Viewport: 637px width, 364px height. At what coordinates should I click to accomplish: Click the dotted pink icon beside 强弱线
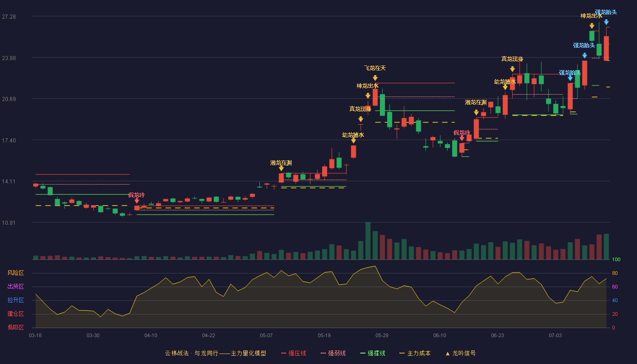[x=323, y=353]
